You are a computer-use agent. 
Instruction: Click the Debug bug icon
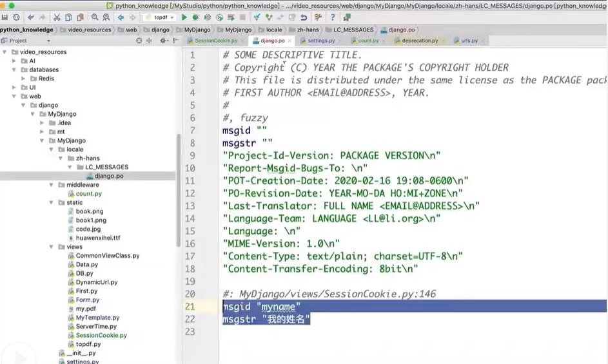pyautogui.click(x=196, y=17)
